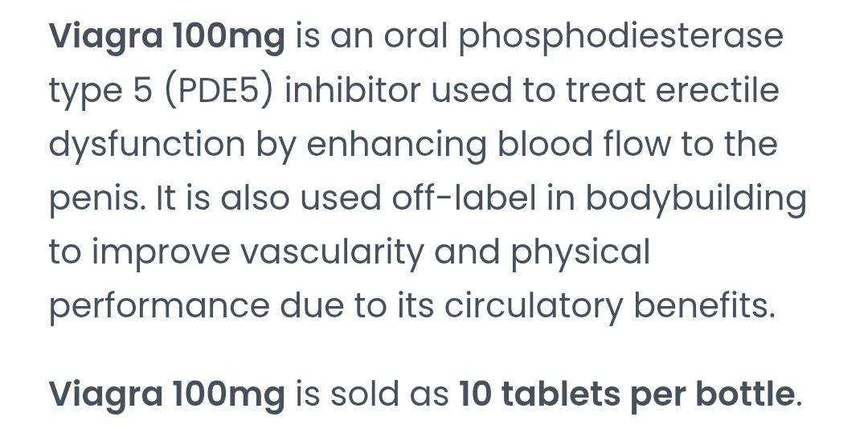868x429 pixels.
Task: Click the word 'dysfunction'
Action: pyautogui.click(x=147, y=145)
